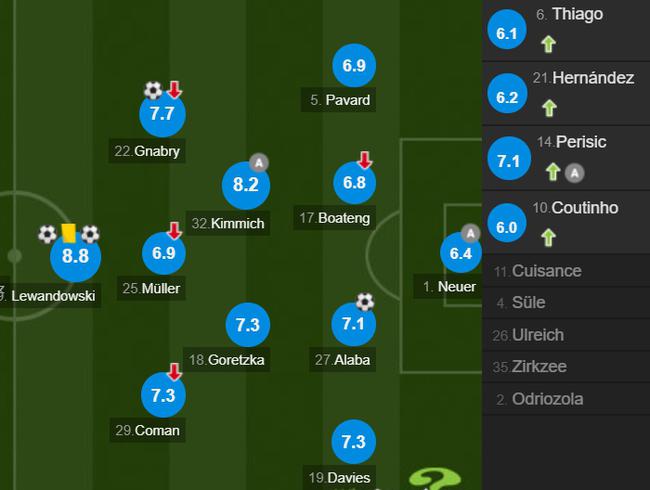Image resolution: width=650 pixels, height=490 pixels.
Task: Click the green question mark icon
Action: 435,480
